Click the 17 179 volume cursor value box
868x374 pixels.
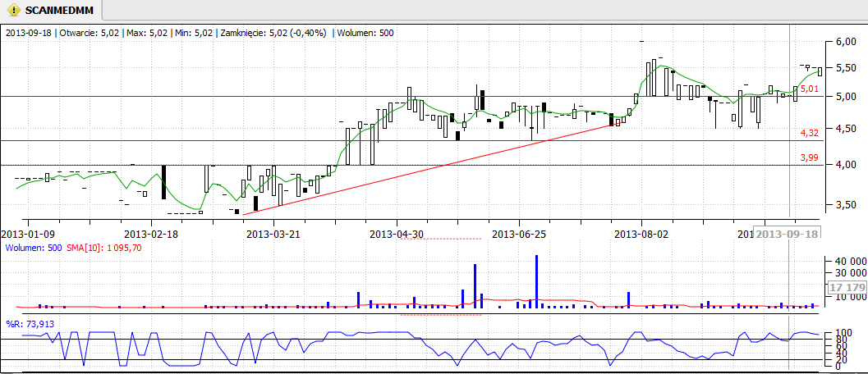point(847,288)
